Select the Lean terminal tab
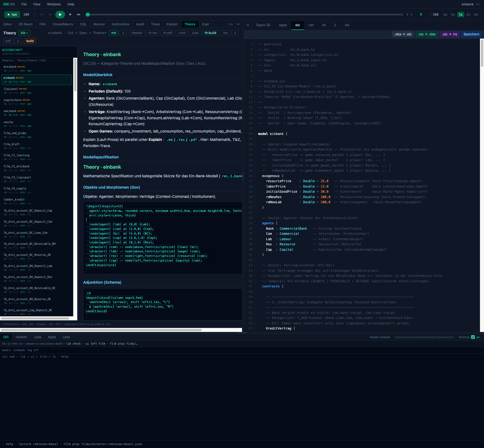 tap(66, 337)
